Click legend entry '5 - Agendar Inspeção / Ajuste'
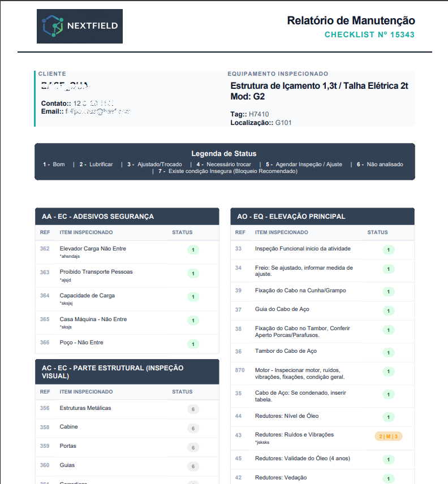 coord(304,164)
